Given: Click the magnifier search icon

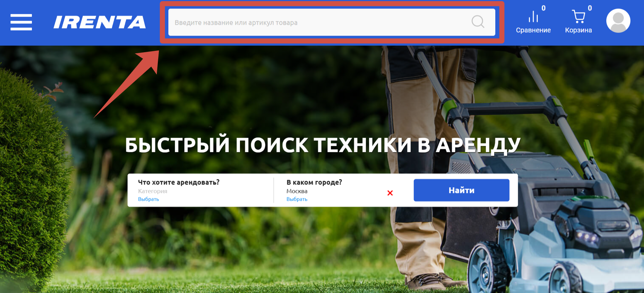Looking at the screenshot, I should 478,22.
